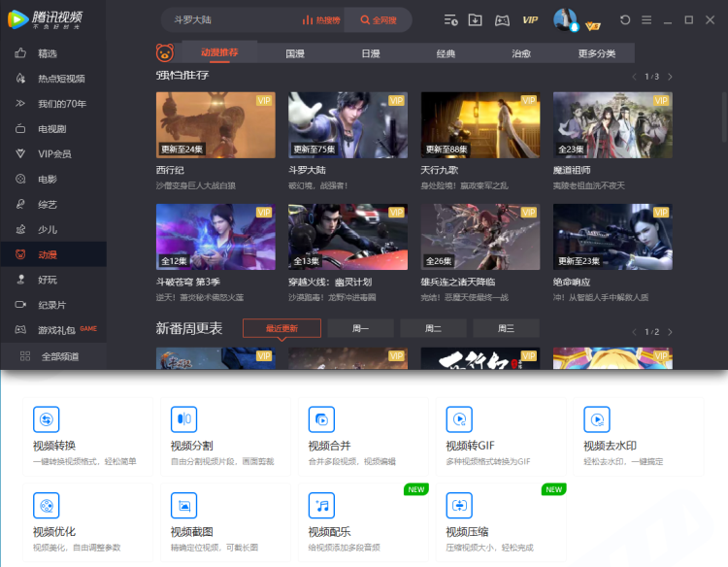This screenshot has width=728, height=567.
Task: Open 斗罗大陆 video thumbnail
Action: (347, 125)
